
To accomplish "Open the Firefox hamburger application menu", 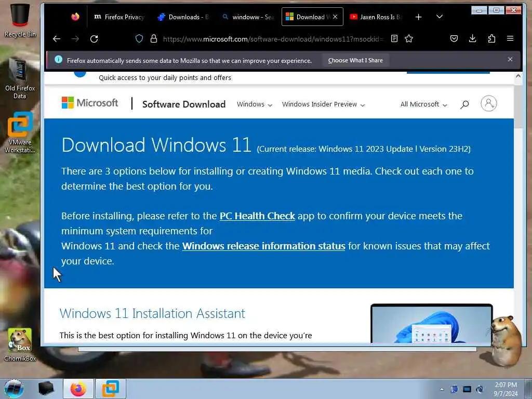I will tap(510, 38).
